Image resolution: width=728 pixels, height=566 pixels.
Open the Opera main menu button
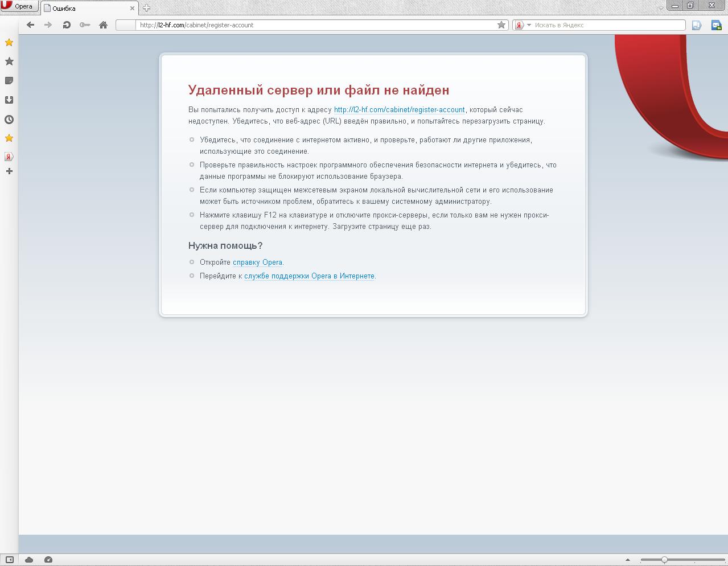click(19, 6)
